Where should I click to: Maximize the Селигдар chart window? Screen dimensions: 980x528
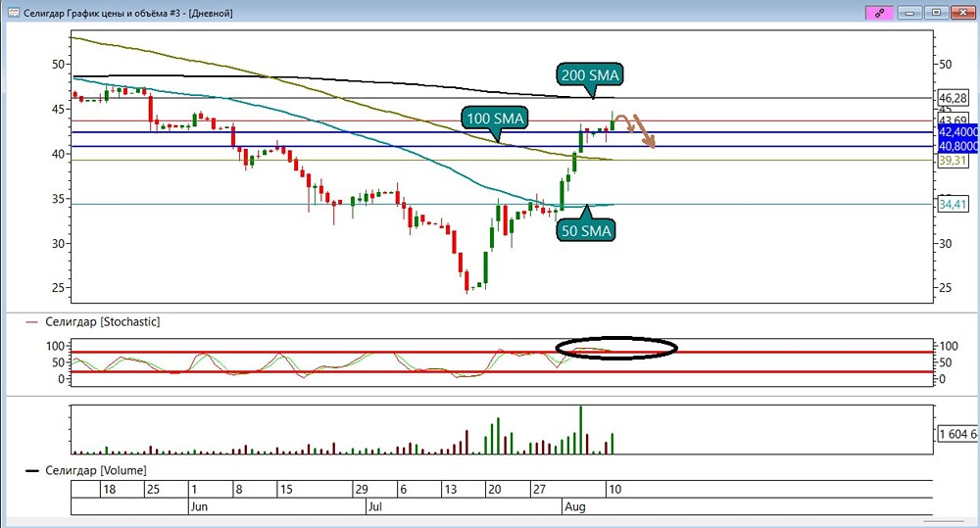click(x=936, y=13)
